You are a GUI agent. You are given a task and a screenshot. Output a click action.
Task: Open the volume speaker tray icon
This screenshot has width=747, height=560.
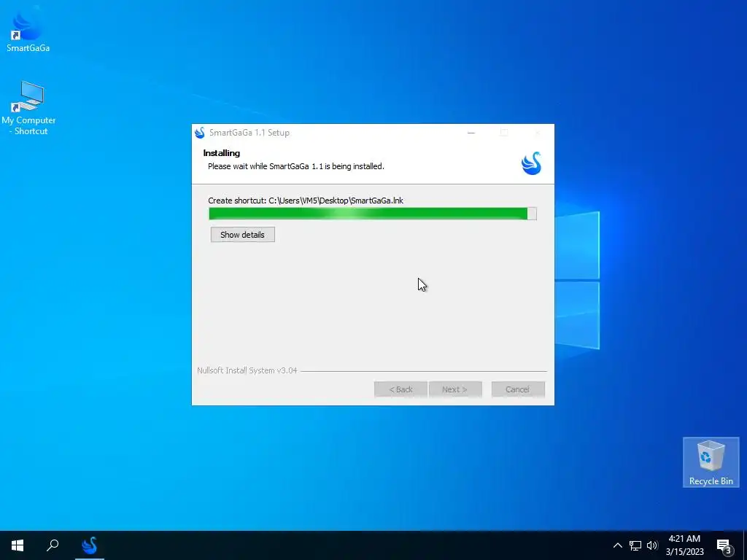pos(652,545)
